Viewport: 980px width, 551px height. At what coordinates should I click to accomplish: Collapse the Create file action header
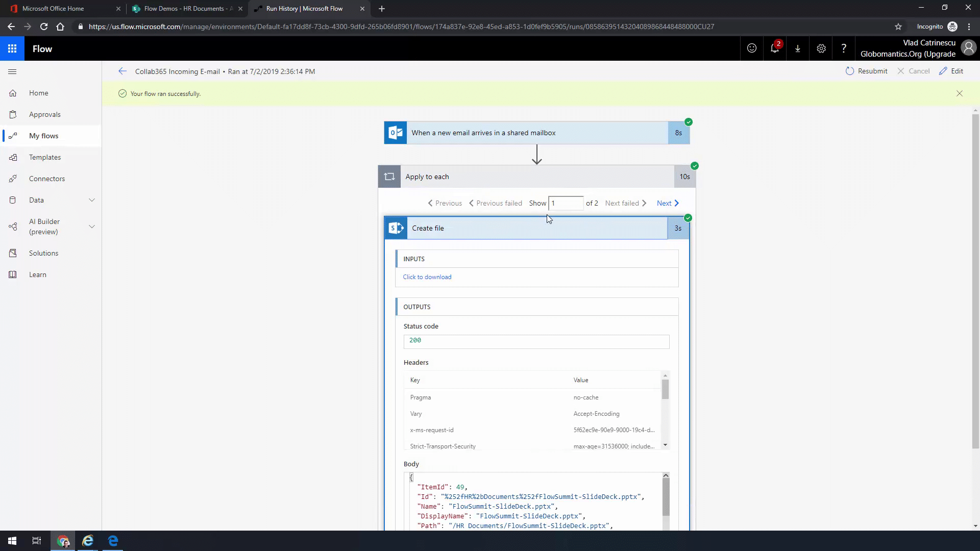[x=537, y=228]
